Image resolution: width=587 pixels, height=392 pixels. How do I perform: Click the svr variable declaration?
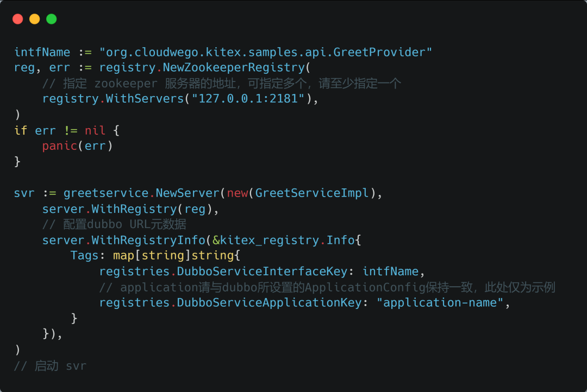pyautogui.click(x=24, y=193)
